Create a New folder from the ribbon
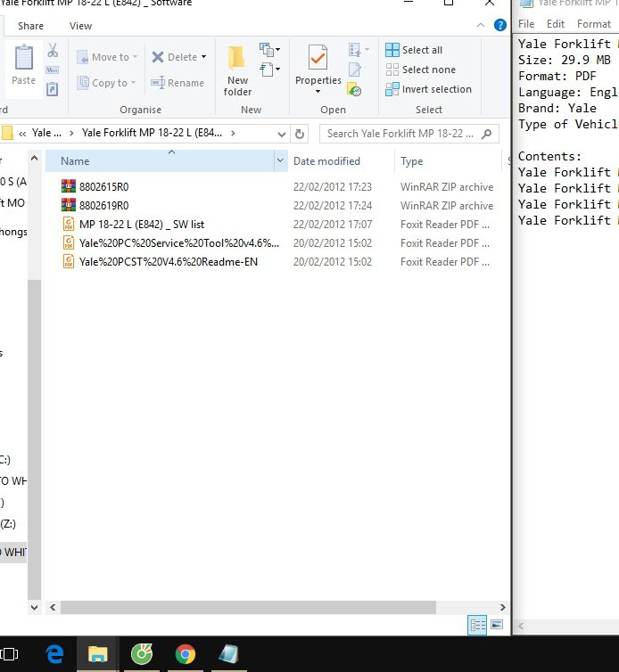Screen dimensions: 619x672 [237, 70]
